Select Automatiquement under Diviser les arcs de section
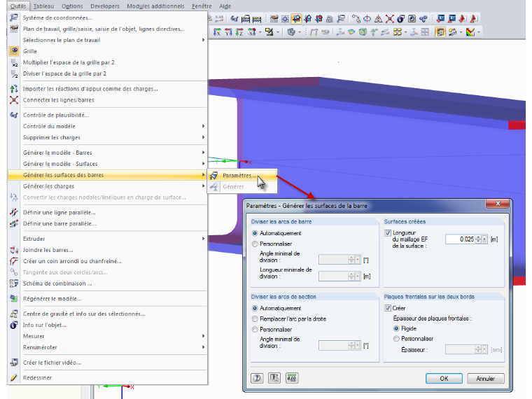The width and height of the screenshot is (532, 399). point(255,309)
